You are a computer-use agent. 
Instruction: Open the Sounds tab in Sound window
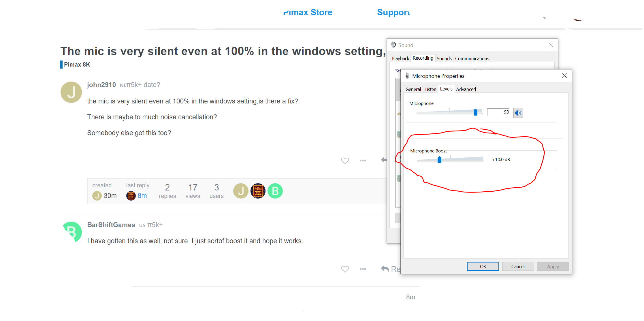click(x=444, y=58)
